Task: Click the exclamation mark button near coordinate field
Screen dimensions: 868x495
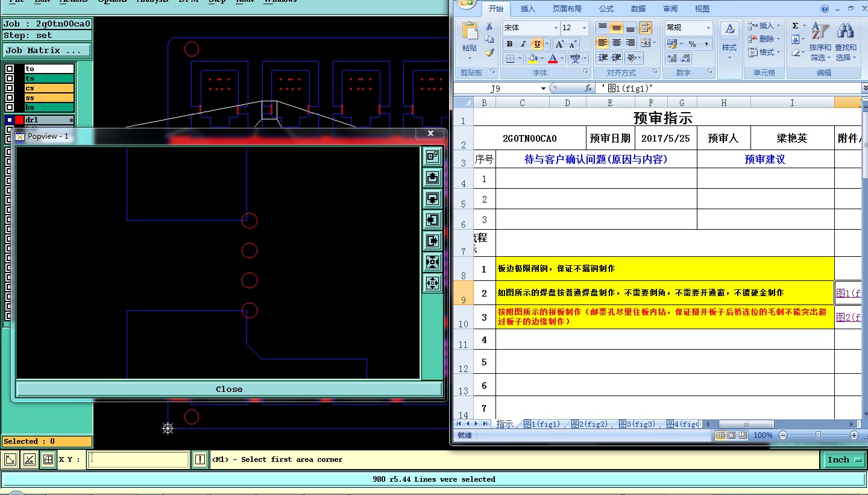Action: (200, 460)
